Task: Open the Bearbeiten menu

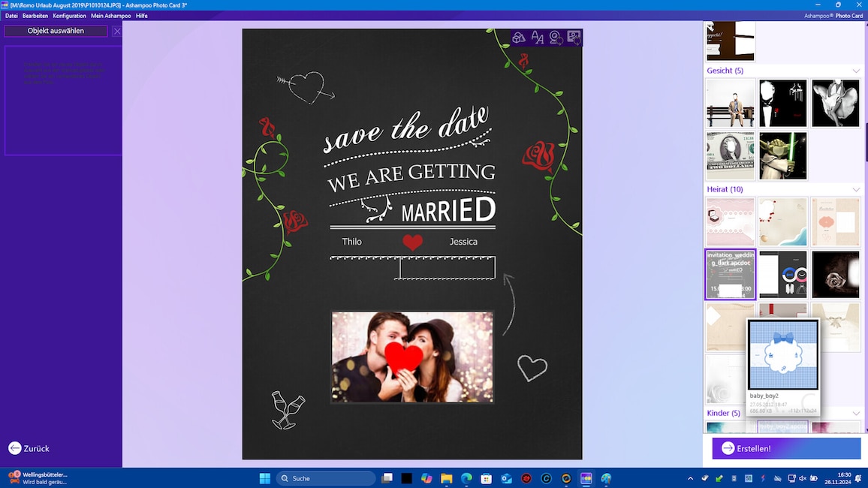Action: pyautogui.click(x=35, y=16)
